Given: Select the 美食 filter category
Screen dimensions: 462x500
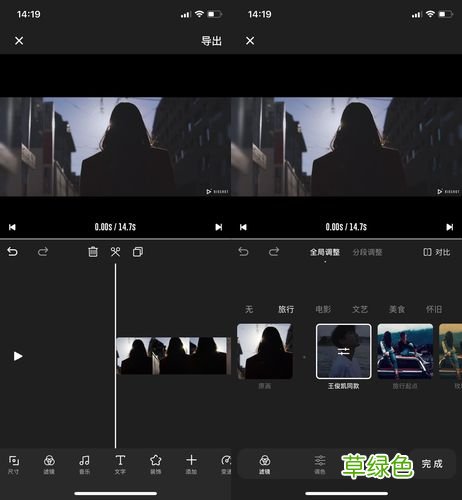Looking at the screenshot, I should [x=397, y=309].
